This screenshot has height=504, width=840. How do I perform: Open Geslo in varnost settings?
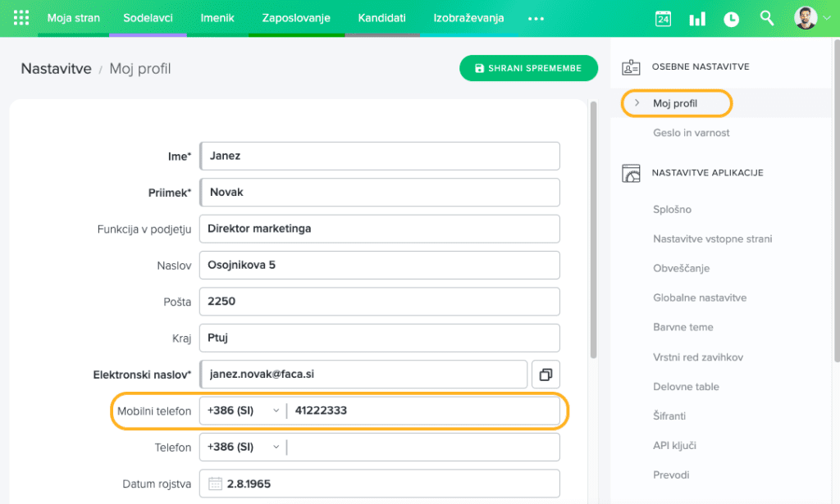pyautogui.click(x=691, y=133)
